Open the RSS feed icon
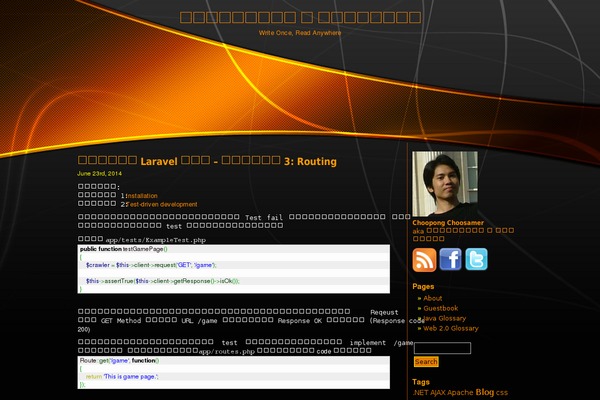600x400 pixels. click(424, 260)
